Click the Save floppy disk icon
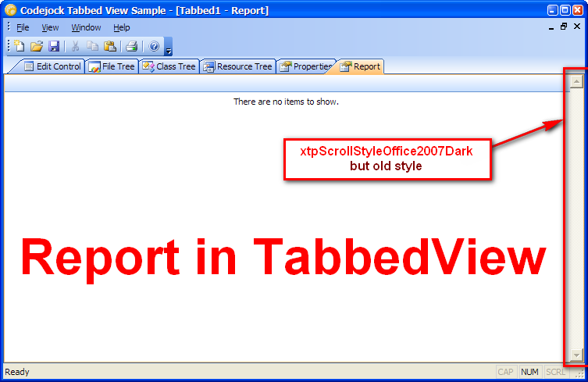The image size is (588, 382). tap(54, 47)
